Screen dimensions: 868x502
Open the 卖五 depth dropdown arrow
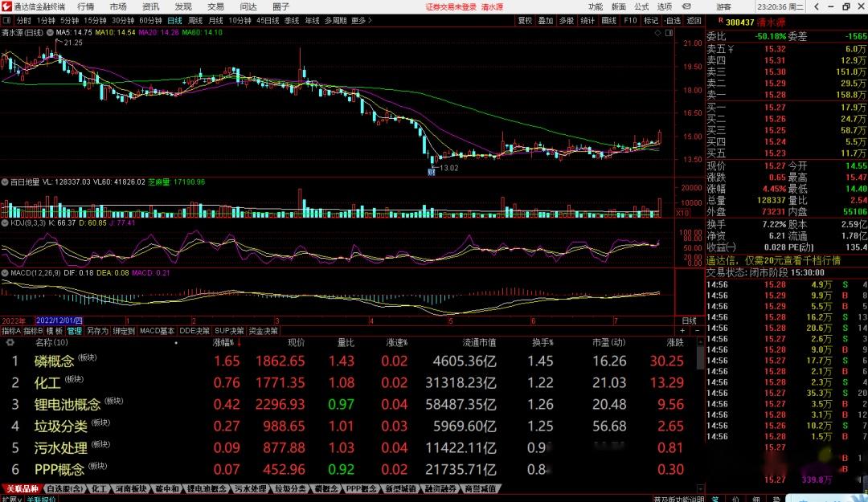click(x=730, y=49)
